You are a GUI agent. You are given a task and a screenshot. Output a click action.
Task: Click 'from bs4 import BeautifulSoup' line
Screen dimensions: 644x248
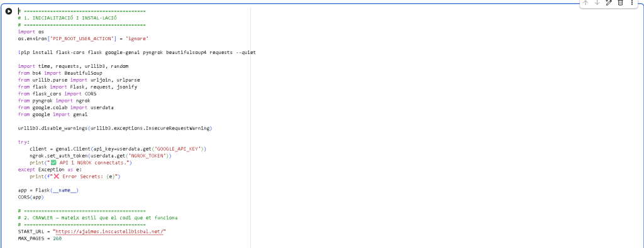pos(60,73)
